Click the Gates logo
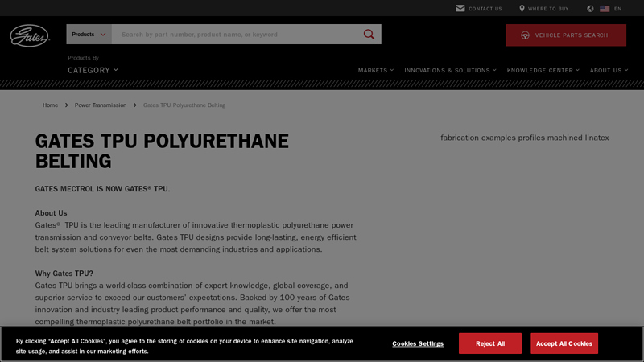The height and width of the screenshot is (362, 644). (30, 35)
